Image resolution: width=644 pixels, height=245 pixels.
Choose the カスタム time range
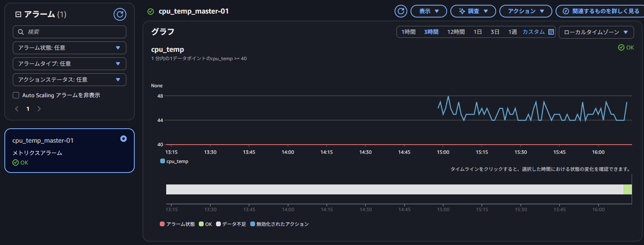[x=534, y=32]
